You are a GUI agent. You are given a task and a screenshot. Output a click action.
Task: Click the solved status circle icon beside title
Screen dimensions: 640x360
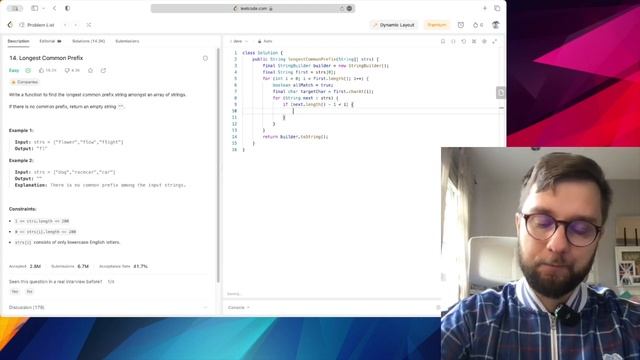point(205,58)
